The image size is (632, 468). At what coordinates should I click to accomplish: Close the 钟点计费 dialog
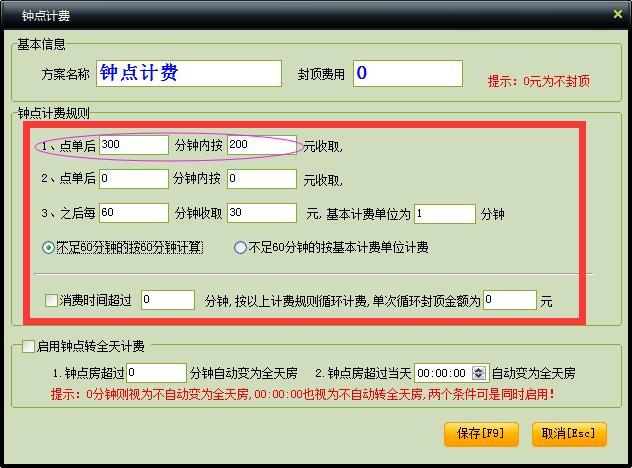click(x=617, y=15)
